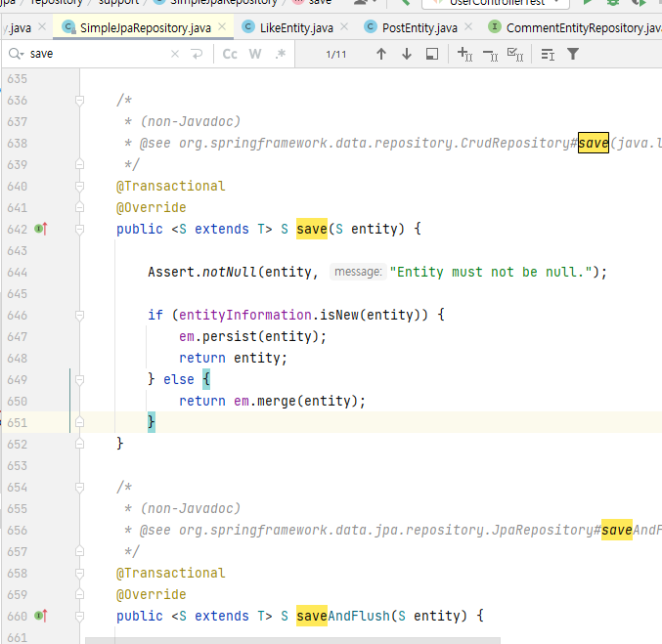Click fold marker at @Transactional line 658
This screenshot has width=662, height=644.
tap(79, 573)
